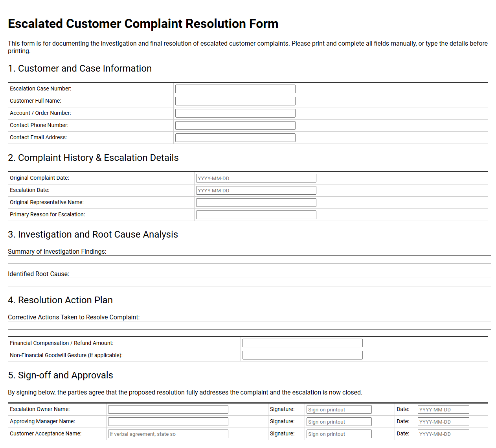This screenshot has width=496, height=448.
Task: Click the Escalation Owner date field
Action: (443, 409)
